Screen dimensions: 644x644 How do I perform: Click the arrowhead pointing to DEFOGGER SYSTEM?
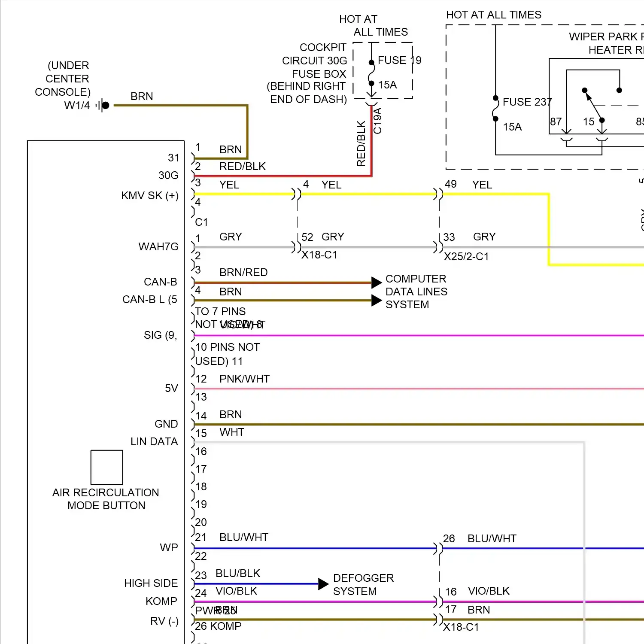click(323, 584)
